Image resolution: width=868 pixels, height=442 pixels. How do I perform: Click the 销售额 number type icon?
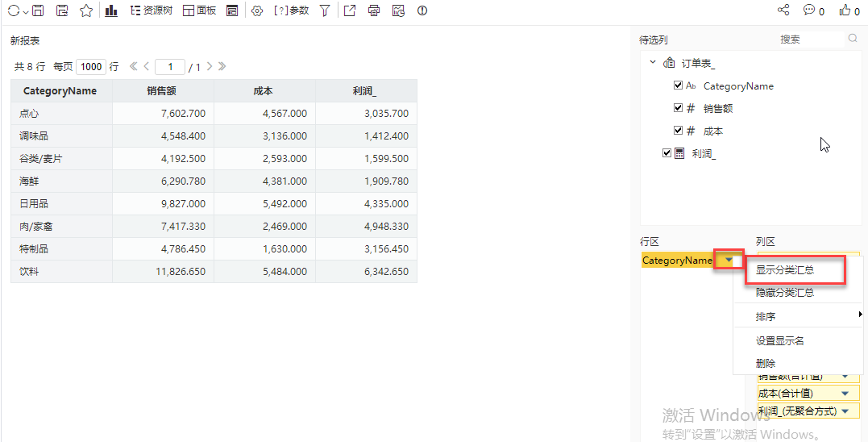[x=691, y=109]
